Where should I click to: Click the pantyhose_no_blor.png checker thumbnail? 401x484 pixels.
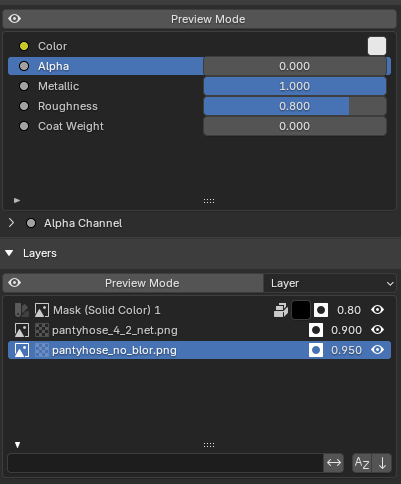click(x=42, y=350)
